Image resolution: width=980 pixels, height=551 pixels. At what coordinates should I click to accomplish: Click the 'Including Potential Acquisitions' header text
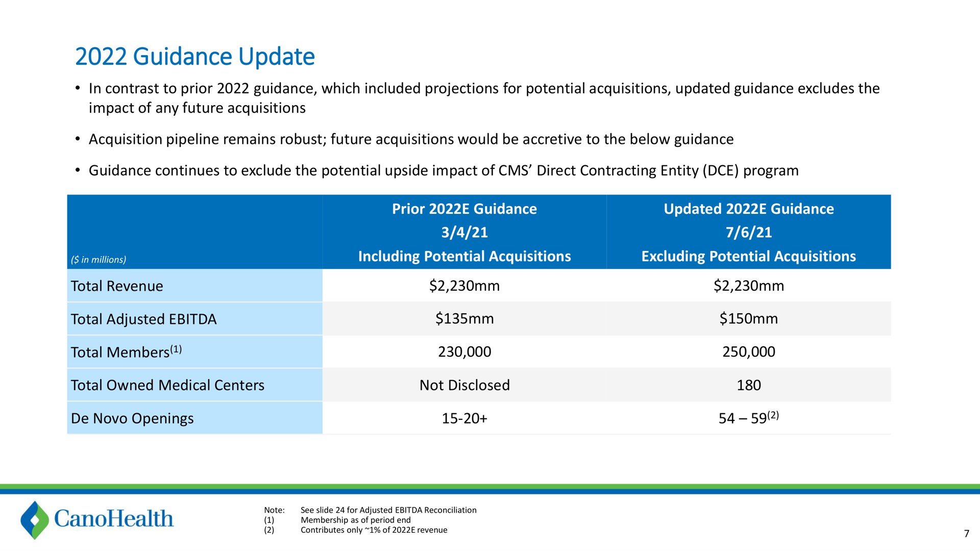(x=464, y=256)
